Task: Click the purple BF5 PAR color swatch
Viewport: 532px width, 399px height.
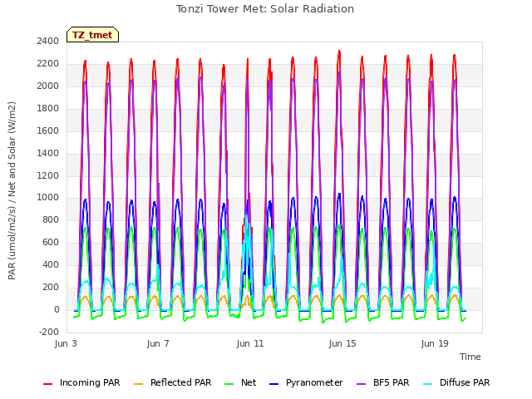Action: tap(362, 384)
